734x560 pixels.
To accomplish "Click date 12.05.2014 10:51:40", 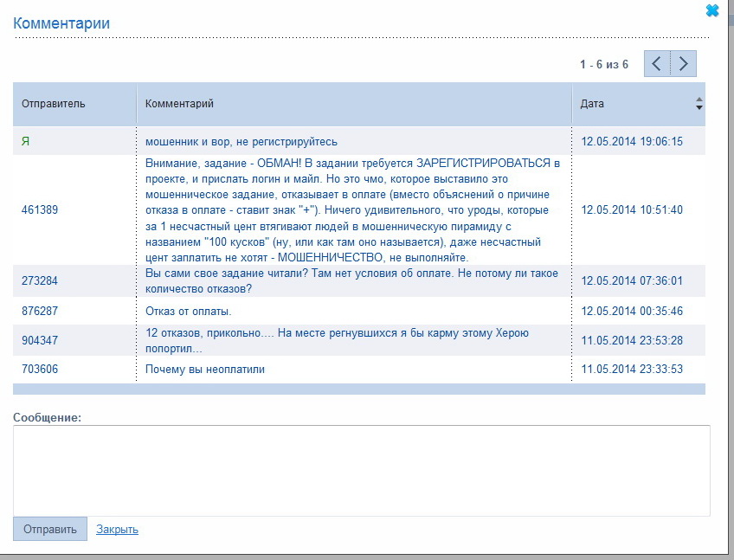I will click(632, 209).
